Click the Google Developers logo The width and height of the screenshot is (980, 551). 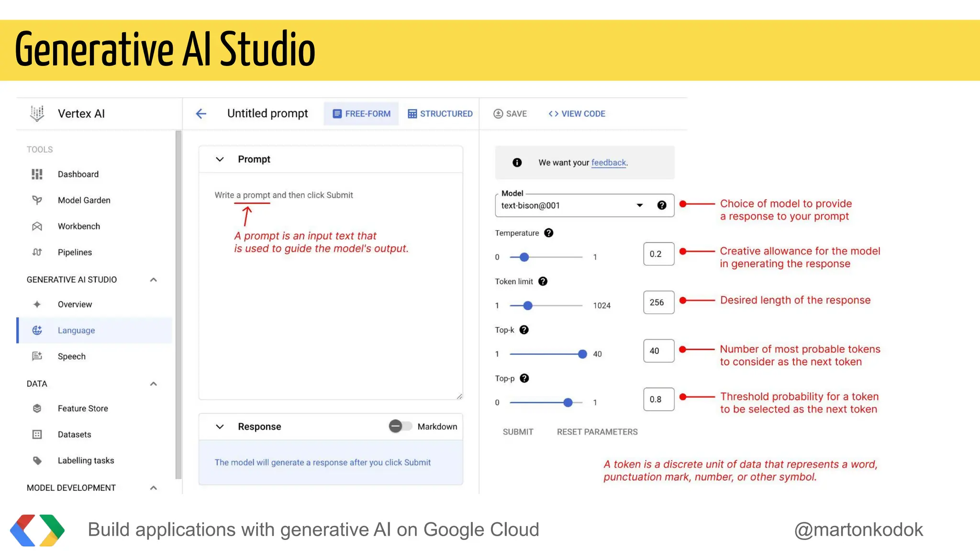click(37, 530)
